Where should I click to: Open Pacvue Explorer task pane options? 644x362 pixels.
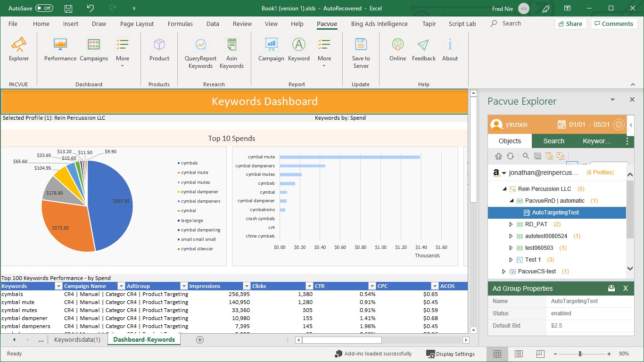[x=612, y=100]
